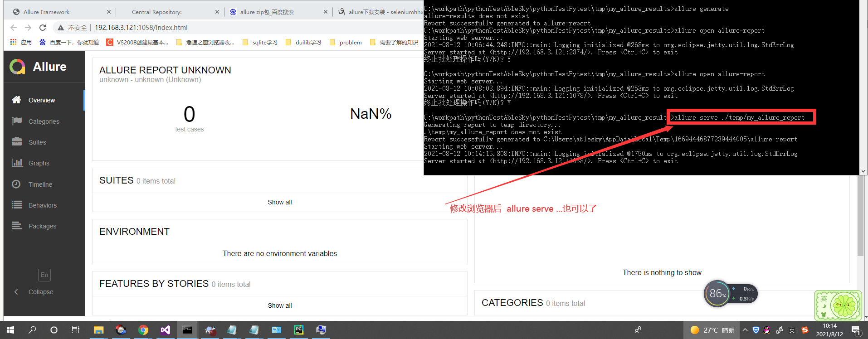This screenshot has width=868, height=339.
Task: Show hidden system tray icons
Action: coord(745,330)
